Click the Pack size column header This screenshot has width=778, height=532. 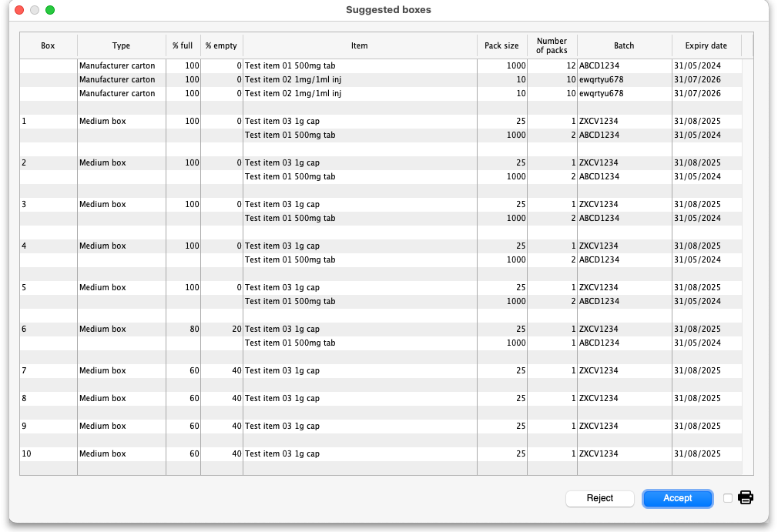[x=501, y=46]
